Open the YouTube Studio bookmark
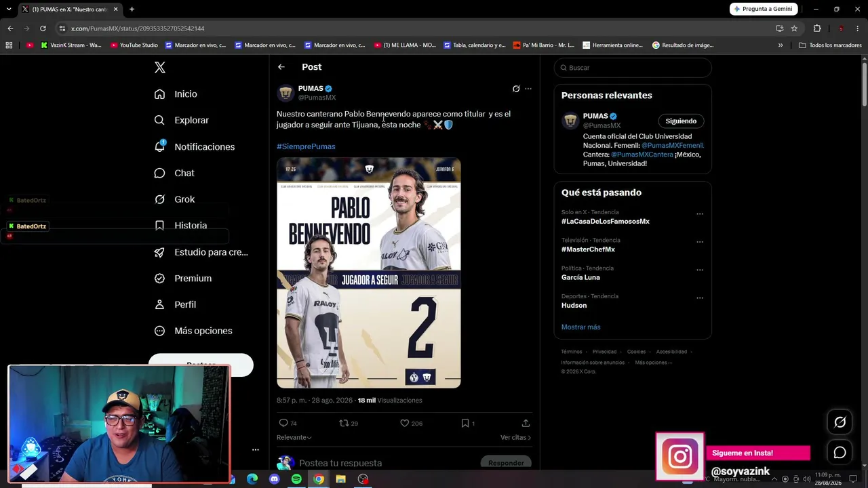The height and width of the screenshot is (488, 868). coord(134,45)
